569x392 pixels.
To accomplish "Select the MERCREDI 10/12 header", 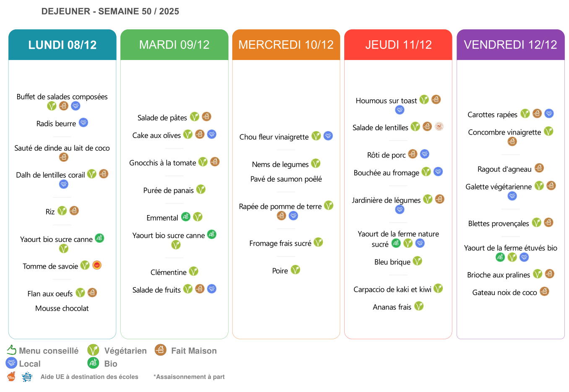I will pyautogui.click(x=286, y=45).
